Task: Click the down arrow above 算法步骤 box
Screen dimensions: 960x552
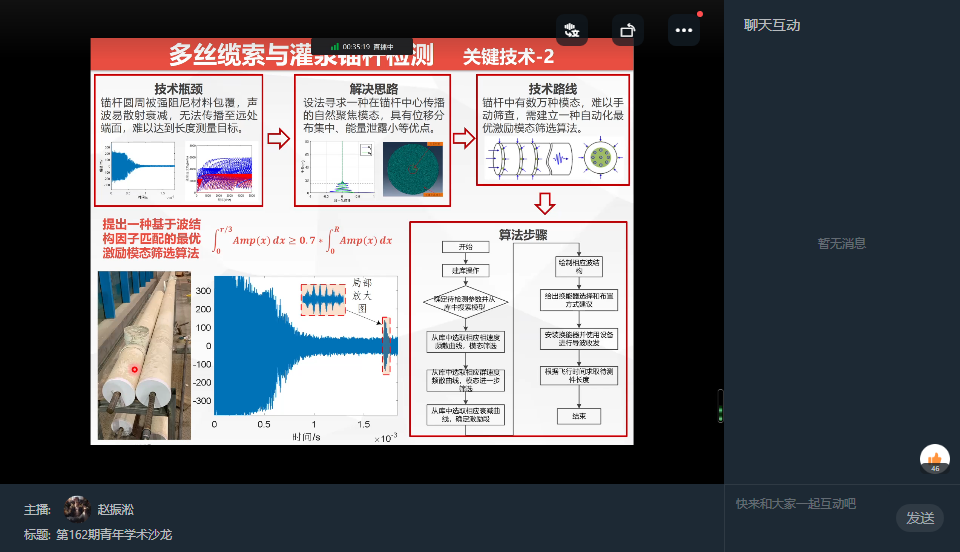Action: 544,204
